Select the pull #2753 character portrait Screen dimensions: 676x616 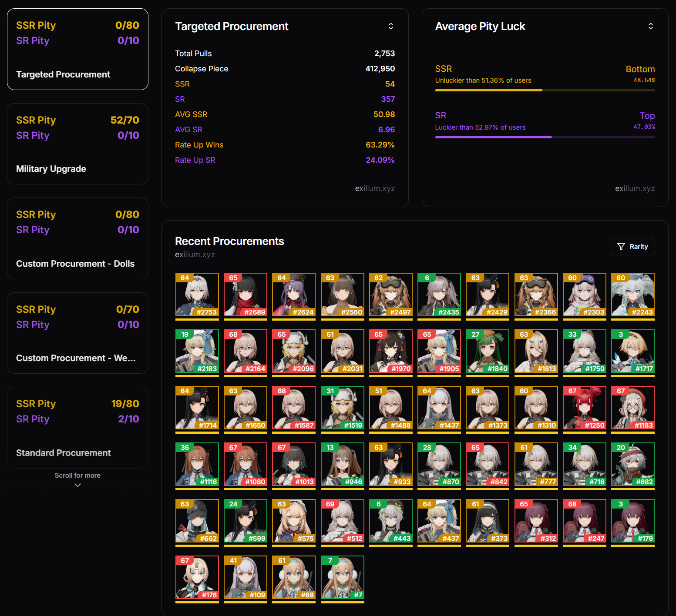(x=197, y=295)
